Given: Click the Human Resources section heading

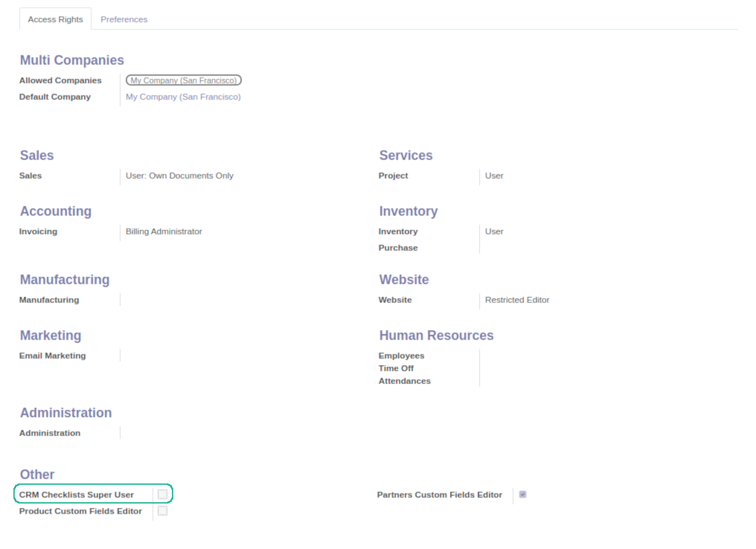Looking at the screenshot, I should point(436,336).
